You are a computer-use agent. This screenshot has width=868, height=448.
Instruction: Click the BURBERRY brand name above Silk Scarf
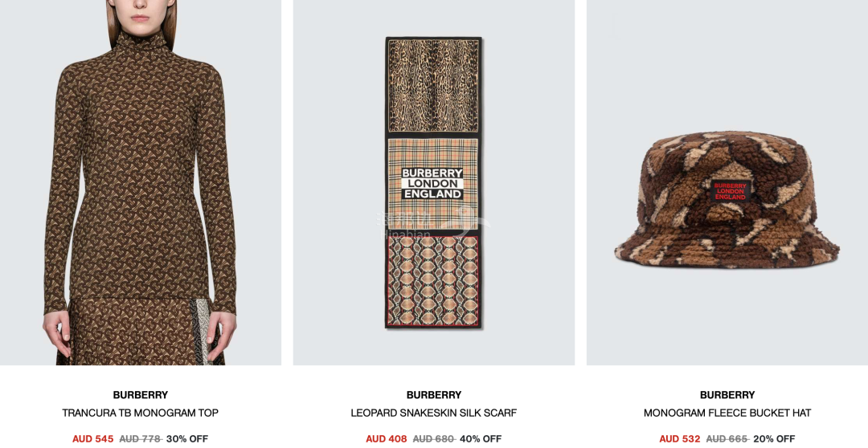433,395
